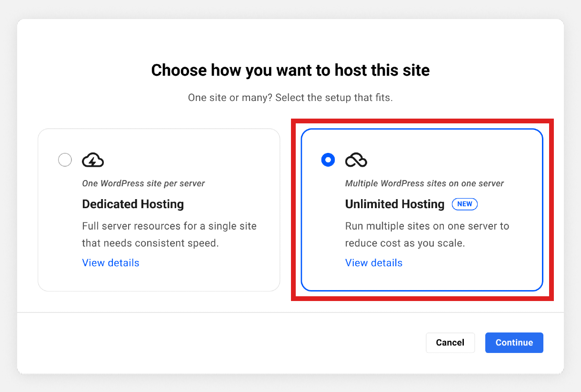The height and width of the screenshot is (392, 581).
Task: Click 'One site or many?' subtitle text
Action: (x=290, y=98)
